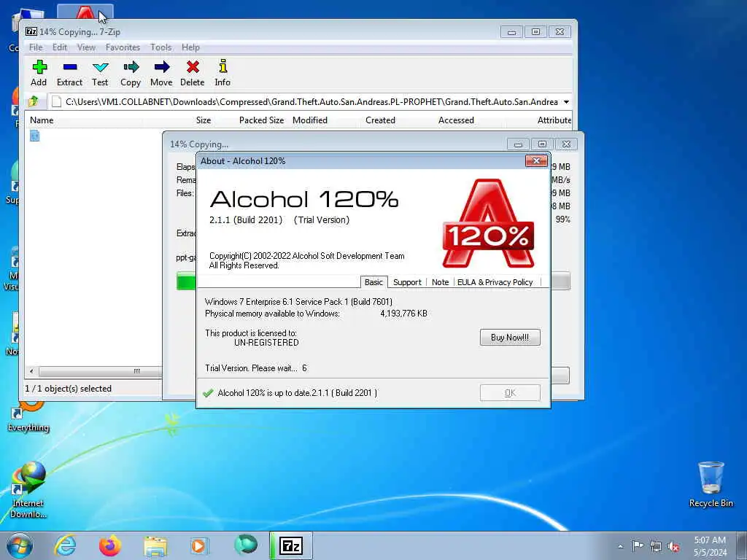Open the 7-Zip Edit menu
Screen dimensions: 747x560
click(x=60, y=47)
